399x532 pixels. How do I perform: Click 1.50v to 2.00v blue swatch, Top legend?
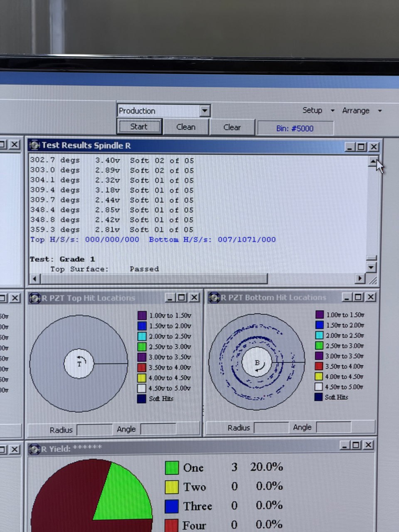coord(142,326)
